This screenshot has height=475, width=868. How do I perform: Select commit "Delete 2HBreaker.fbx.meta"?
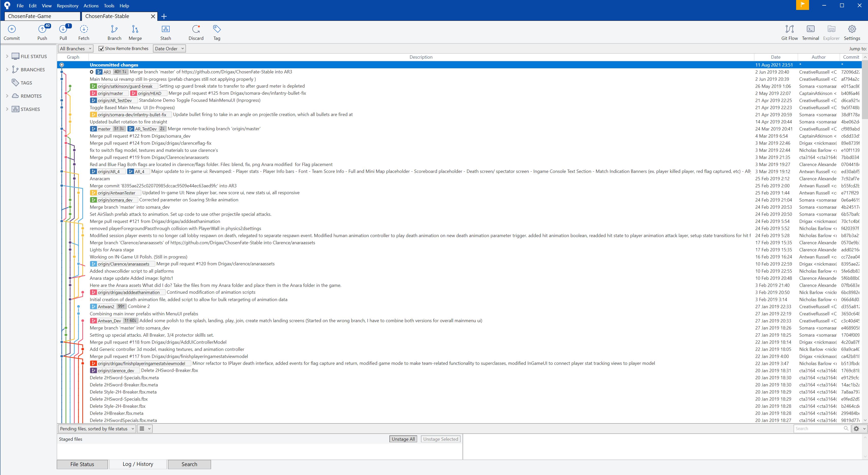click(459, 413)
